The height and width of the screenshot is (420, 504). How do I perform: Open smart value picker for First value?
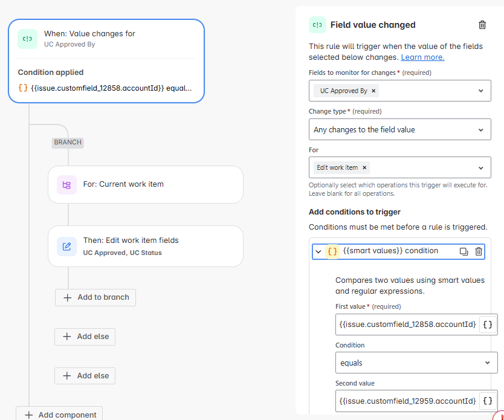pyautogui.click(x=488, y=325)
